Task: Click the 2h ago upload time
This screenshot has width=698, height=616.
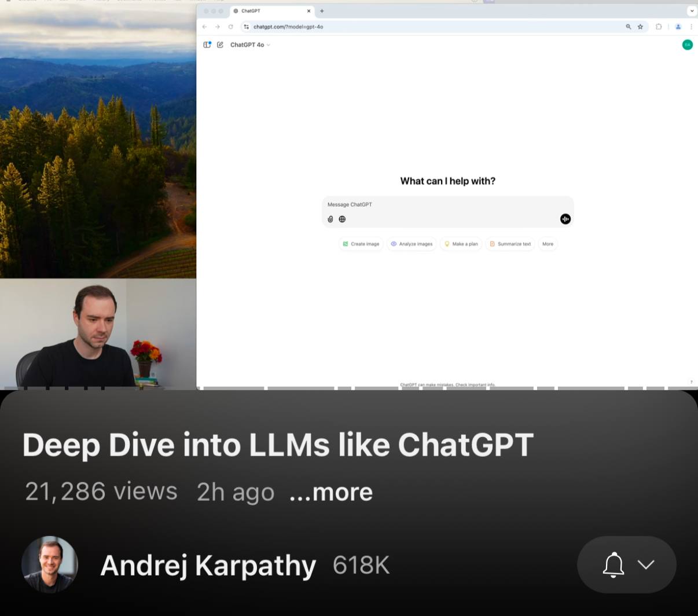Action: pos(236,492)
